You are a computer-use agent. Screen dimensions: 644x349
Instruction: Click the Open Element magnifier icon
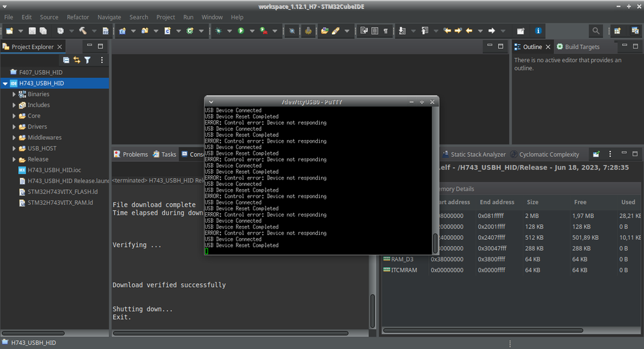pos(324,31)
